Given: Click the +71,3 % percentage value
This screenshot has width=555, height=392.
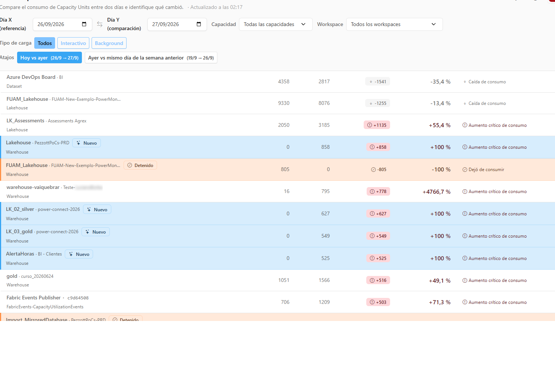Looking at the screenshot, I should 440,302.
